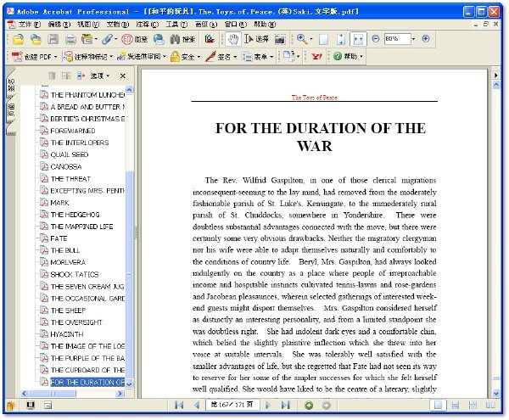Click zoom percentage input showing 80%

point(398,39)
